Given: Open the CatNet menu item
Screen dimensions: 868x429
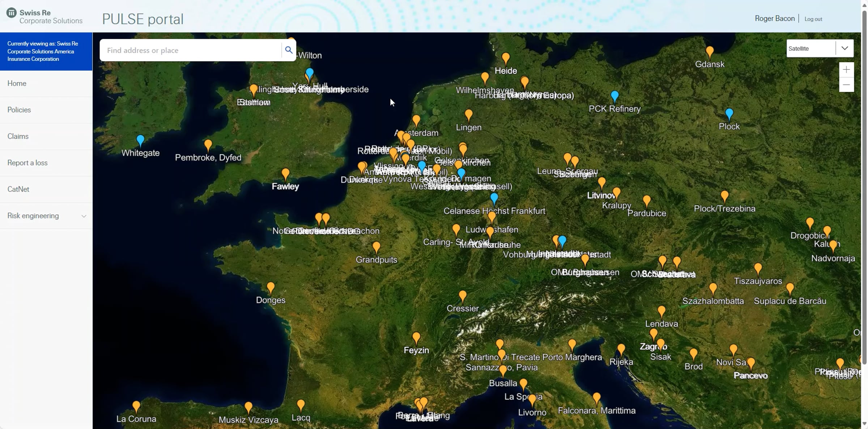Looking at the screenshot, I should click(18, 189).
